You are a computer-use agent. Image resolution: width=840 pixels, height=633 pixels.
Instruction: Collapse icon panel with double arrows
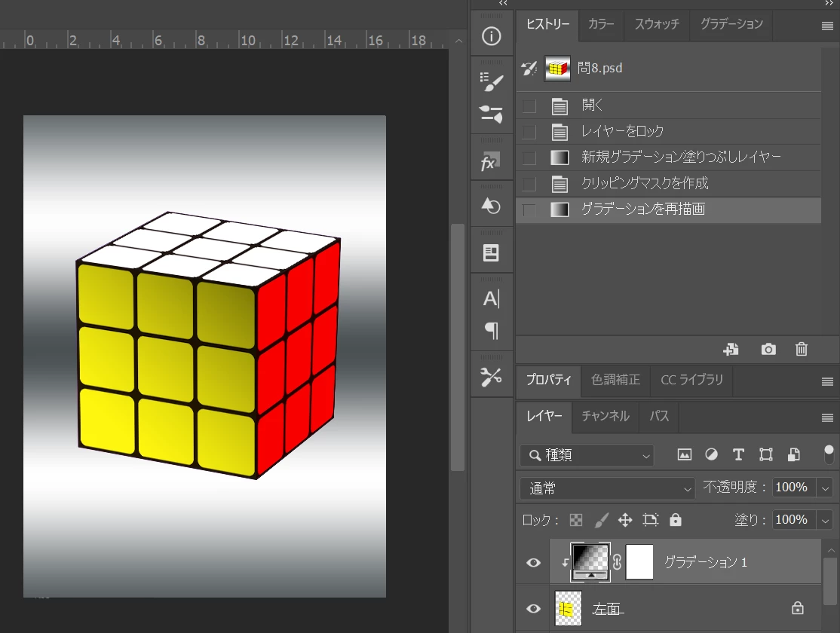(502, 3)
